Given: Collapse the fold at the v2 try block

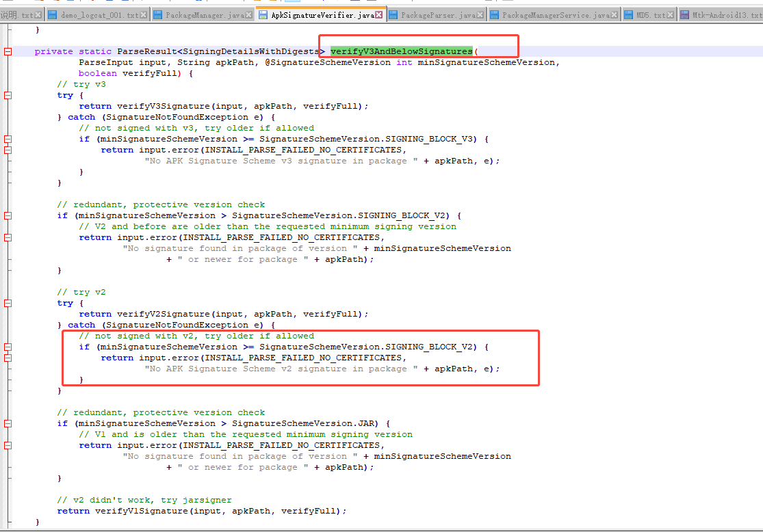Looking at the screenshot, I should coord(8,304).
